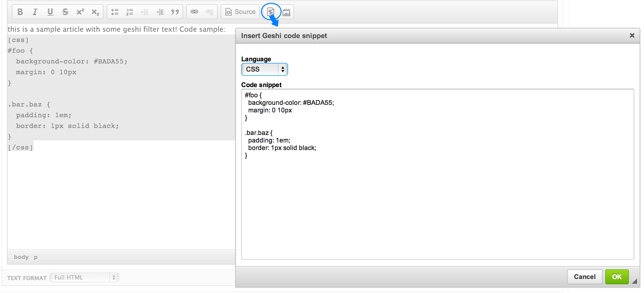Cancel the Geshi snippet dialog
Screen dimensions: 644x293
(x=584, y=277)
